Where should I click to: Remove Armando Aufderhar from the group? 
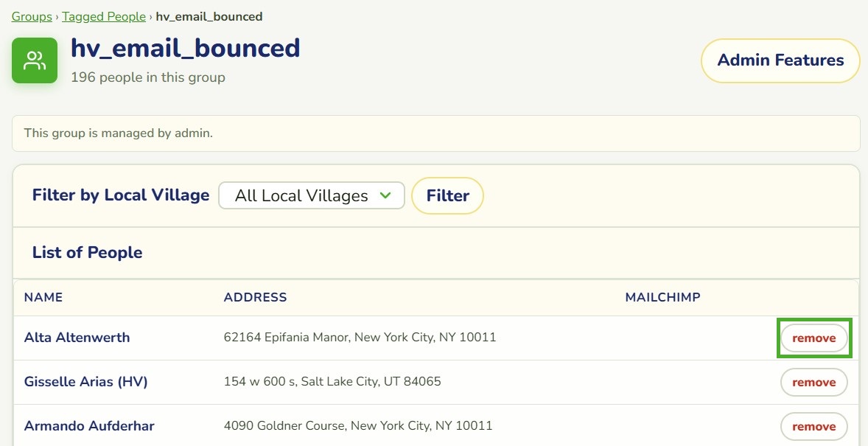pyautogui.click(x=813, y=427)
